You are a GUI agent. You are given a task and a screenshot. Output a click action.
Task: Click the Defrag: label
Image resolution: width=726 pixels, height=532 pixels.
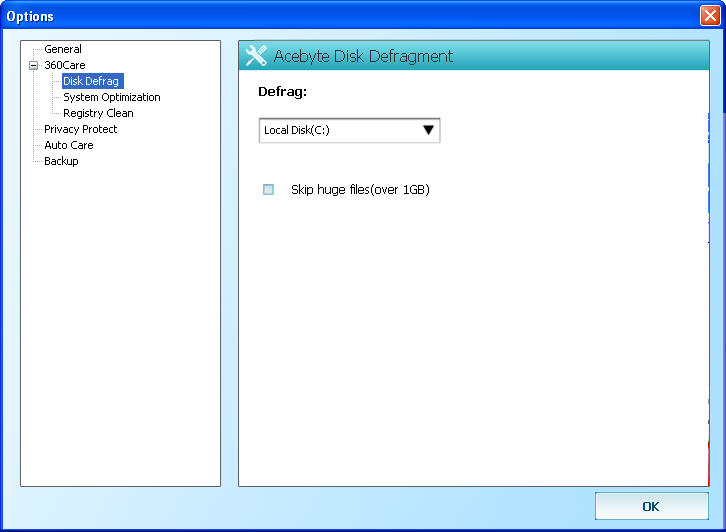(282, 92)
